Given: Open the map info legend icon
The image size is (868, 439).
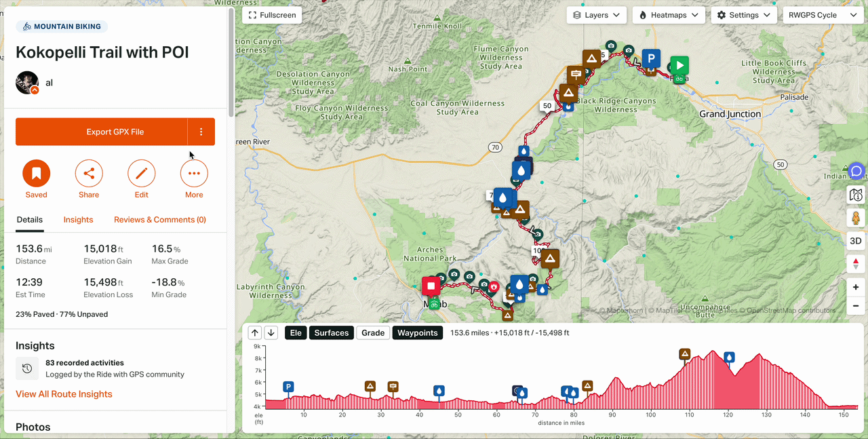Looking at the screenshot, I should pos(856,195).
